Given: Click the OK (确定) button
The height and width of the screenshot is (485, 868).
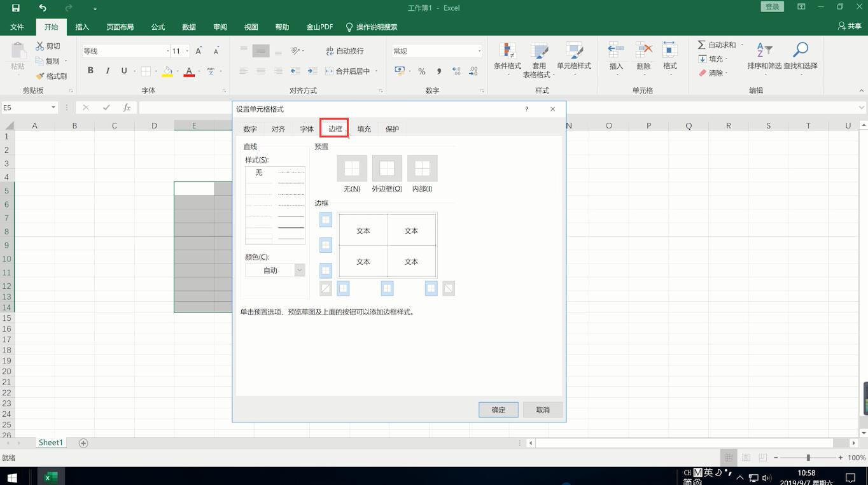Looking at the screenshot, I should (498, 410).
